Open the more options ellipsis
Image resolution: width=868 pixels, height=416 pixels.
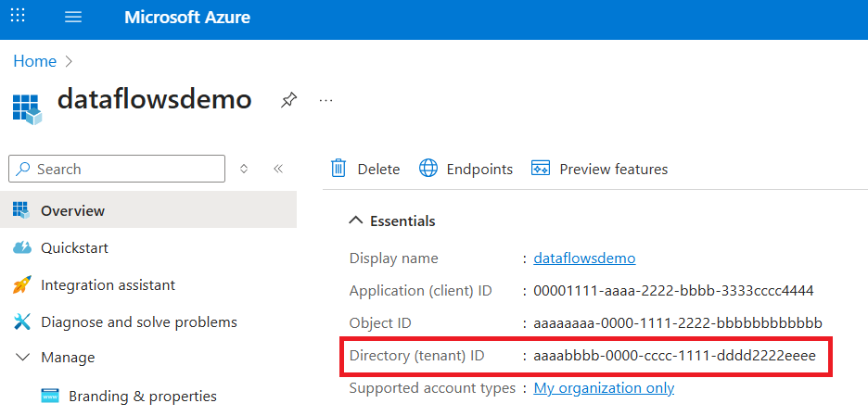coord(325,100)
